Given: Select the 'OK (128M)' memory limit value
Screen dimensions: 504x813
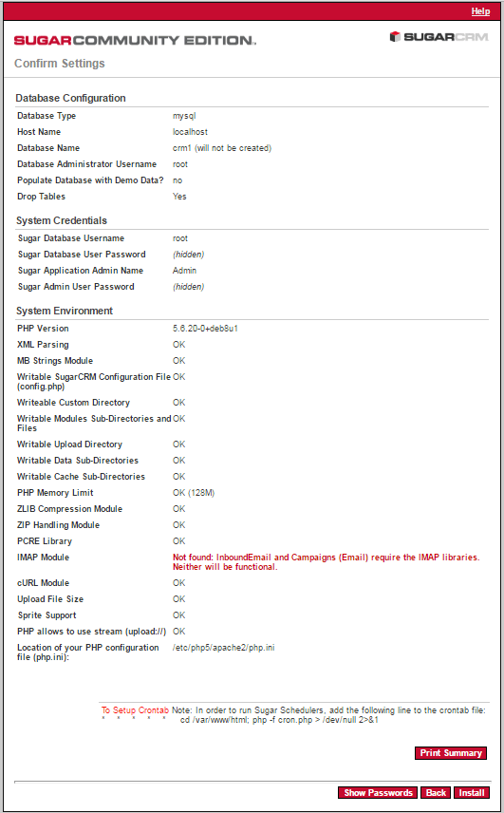Looking at the screenshot, I should pyautogui.click(x=194, y=493).
